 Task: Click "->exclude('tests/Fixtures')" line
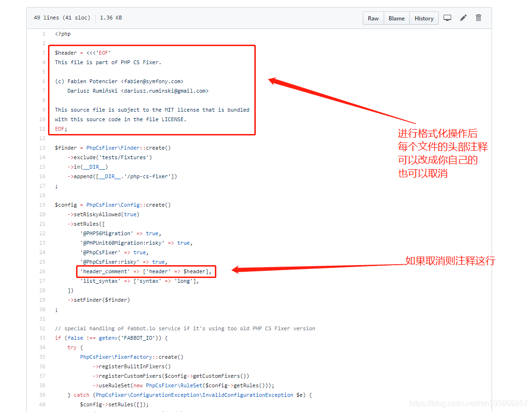tap(110, 157)
